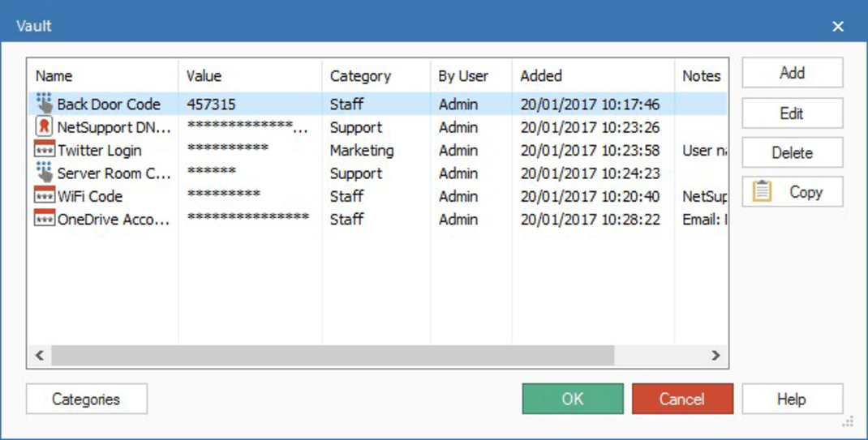Confirm with the green OK button

pos(573,399)
